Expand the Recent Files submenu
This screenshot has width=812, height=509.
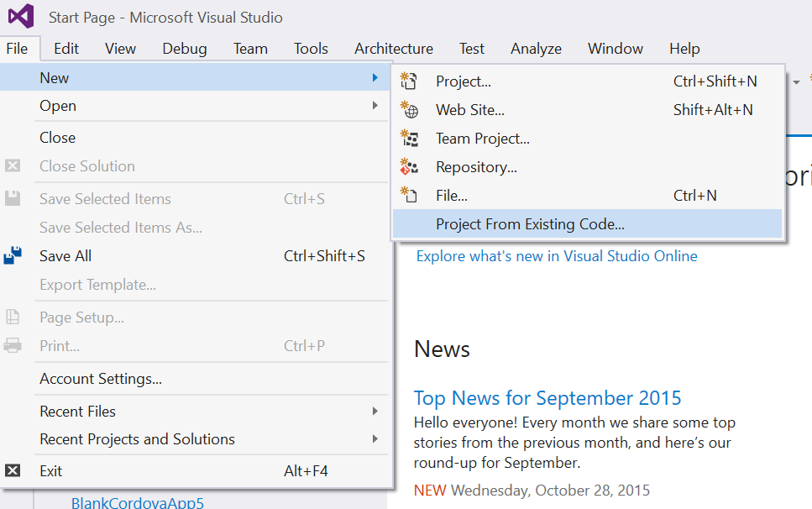pos(375,412)
